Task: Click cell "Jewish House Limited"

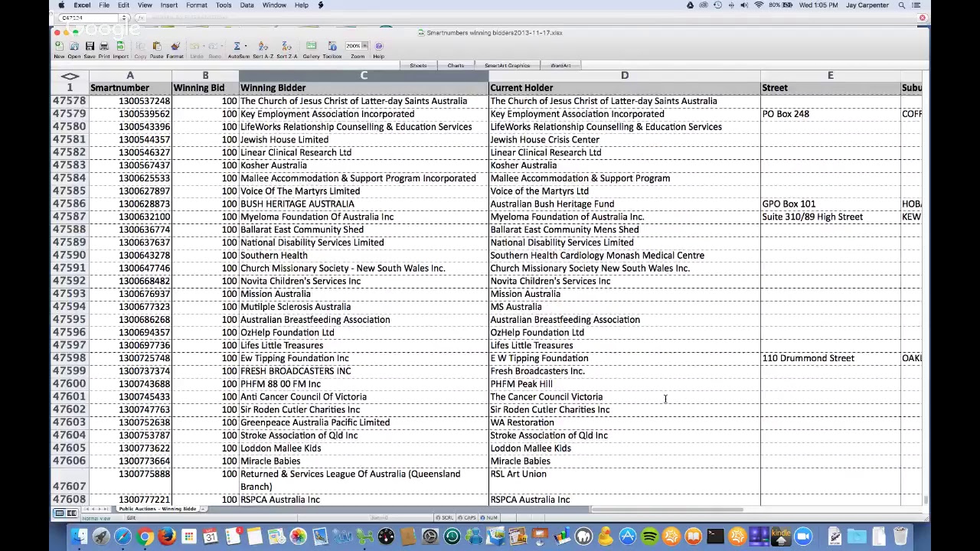Action: pyautogui.click(x=364, y=139)
